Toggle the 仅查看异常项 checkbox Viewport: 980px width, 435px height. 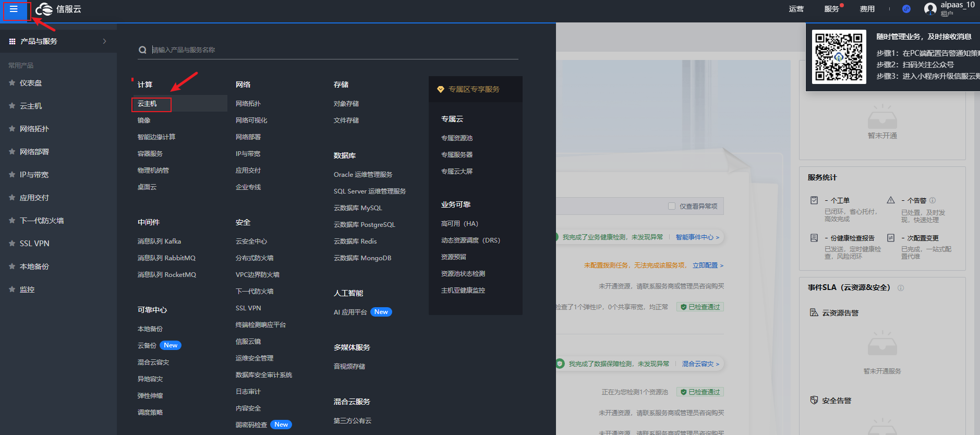coord(672,206)
